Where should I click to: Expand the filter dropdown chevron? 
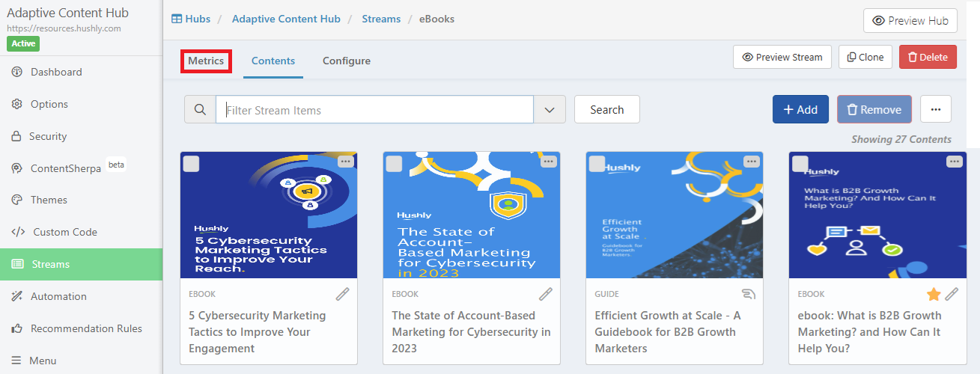[550, 109]
